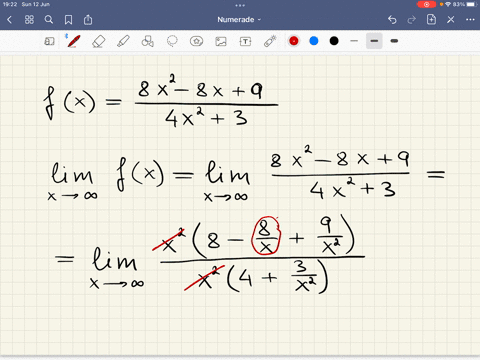Redo the last undone stroke
This screenshot has width=480, height=360.
point(412,20)
